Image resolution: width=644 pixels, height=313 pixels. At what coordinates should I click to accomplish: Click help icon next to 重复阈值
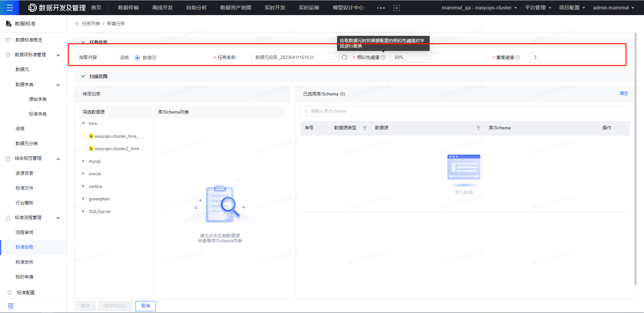click(x=518, y=57)
